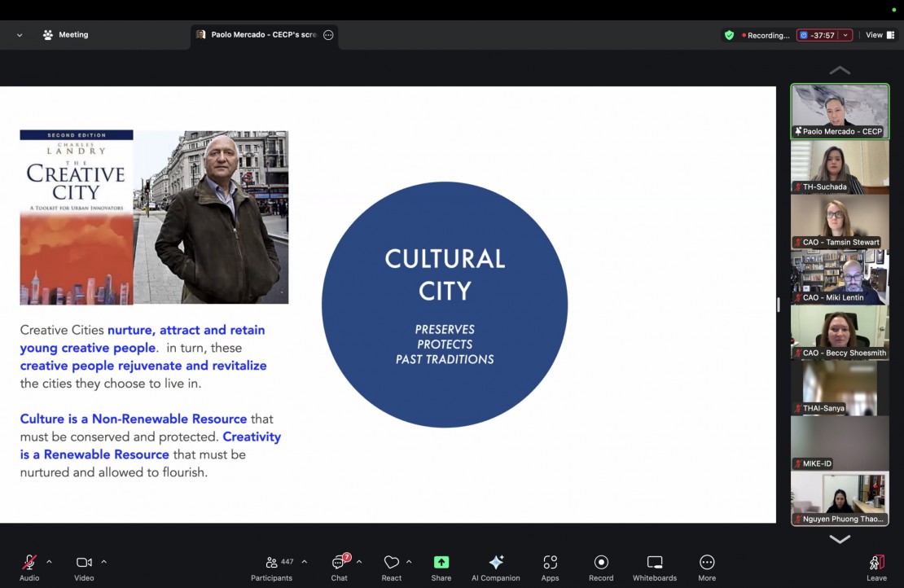This screenshot has height=588, width=904.
Task: Open screen share options ellipsis menu
Action: (328, 35)
